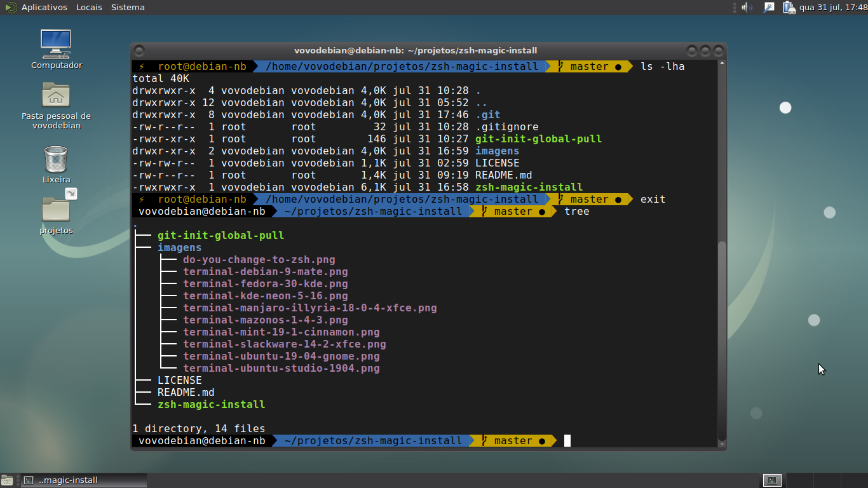This screenshot has width=868, height=488.
Task: Click 'terminal-manjaro-illyria-18-0-4-xfce.png' in tree
Action: click(310, 308)
